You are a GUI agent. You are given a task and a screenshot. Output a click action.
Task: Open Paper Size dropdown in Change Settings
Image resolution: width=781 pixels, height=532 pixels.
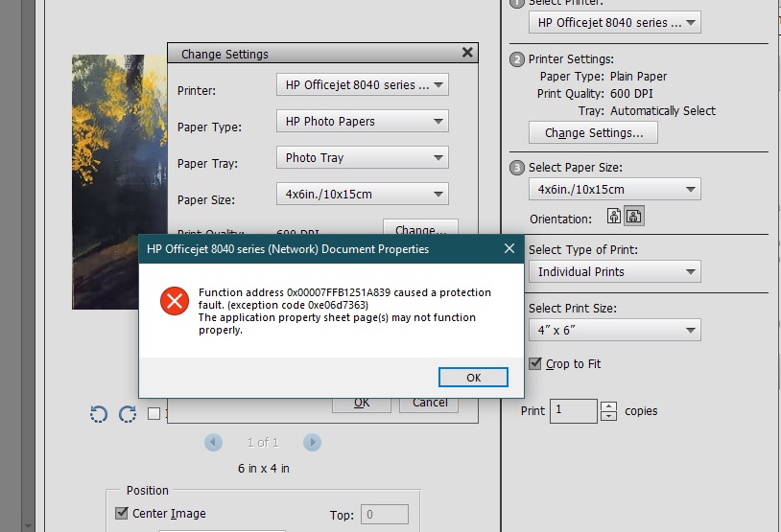(363, 194)
